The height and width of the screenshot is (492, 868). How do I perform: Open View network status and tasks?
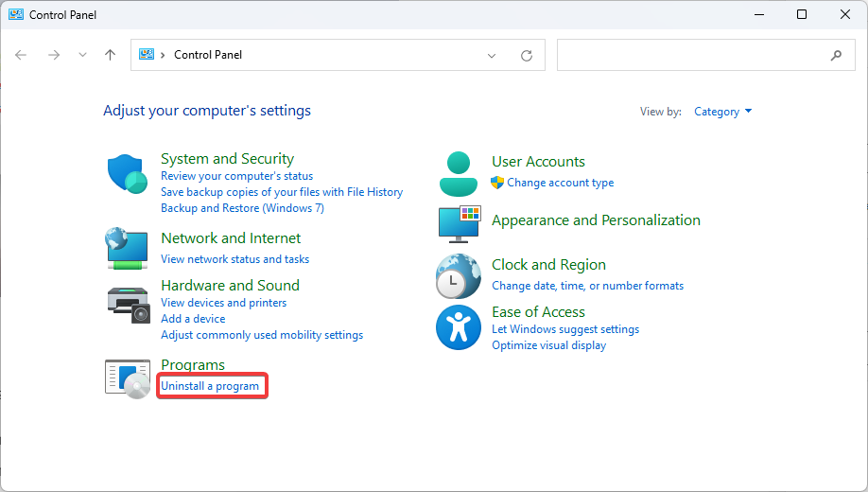234,258
